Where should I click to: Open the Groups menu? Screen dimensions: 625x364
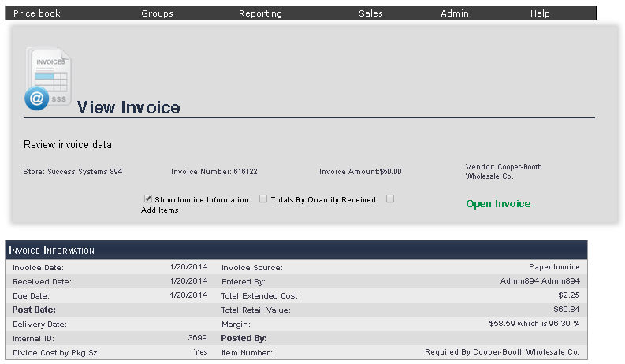pyautogui.click(x=157, y=13)
